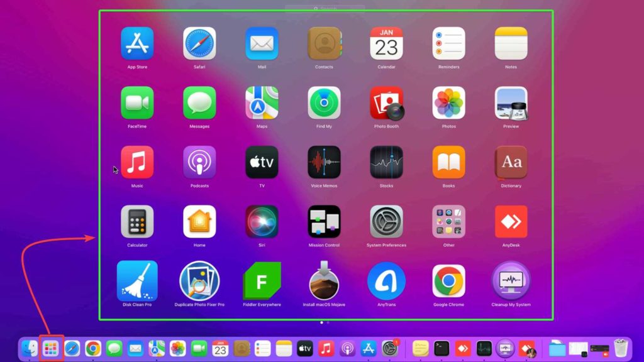Screen dimensions: 644x362
Task: Open Disk Clean Pro
Action: coord(137,281)
